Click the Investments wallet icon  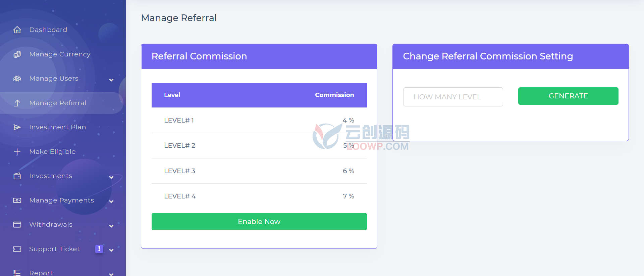click(x=17, y=176)
